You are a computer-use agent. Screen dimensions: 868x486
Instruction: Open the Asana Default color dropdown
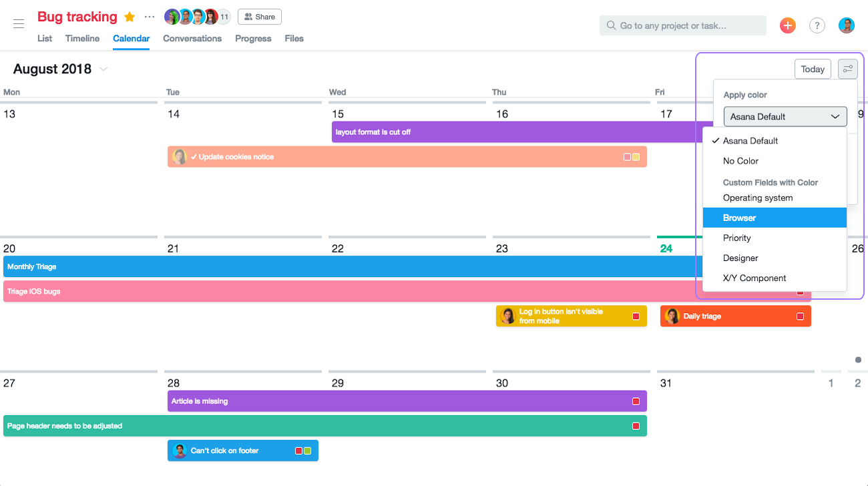tap(785, 116)
